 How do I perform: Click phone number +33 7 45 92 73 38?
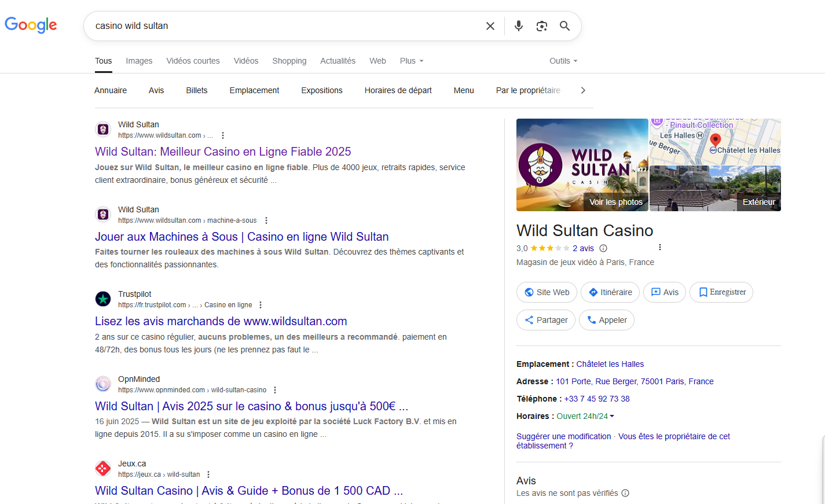tap(597, 399)
